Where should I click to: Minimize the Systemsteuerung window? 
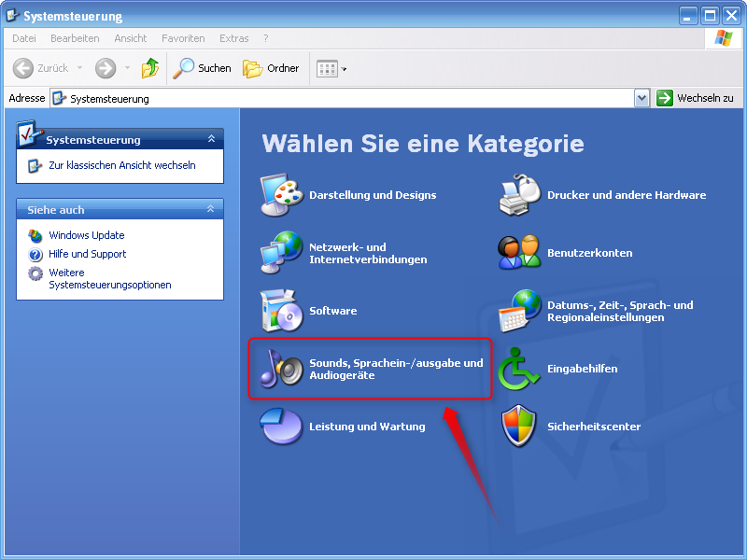point(688,16)
